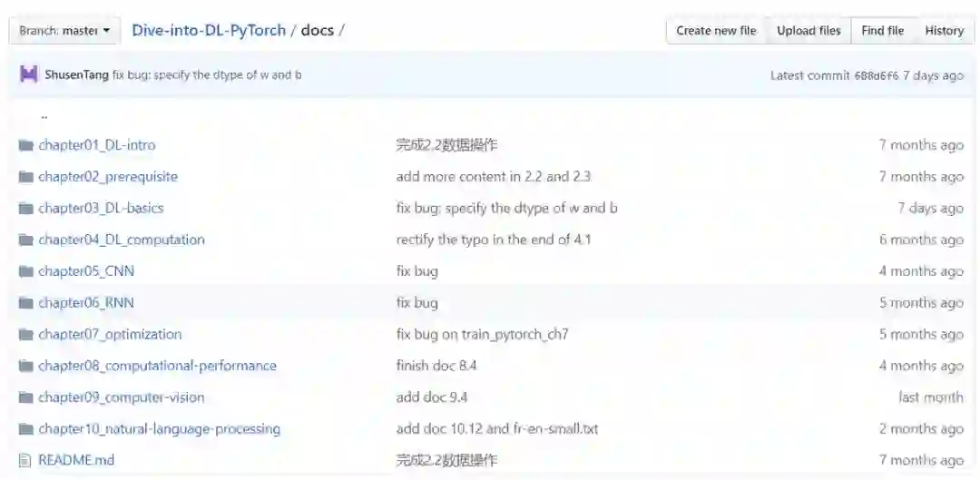Click folder icon beside chapter07_optimization
This screenshot has height=480, width=980.
[x=25, y=335]
